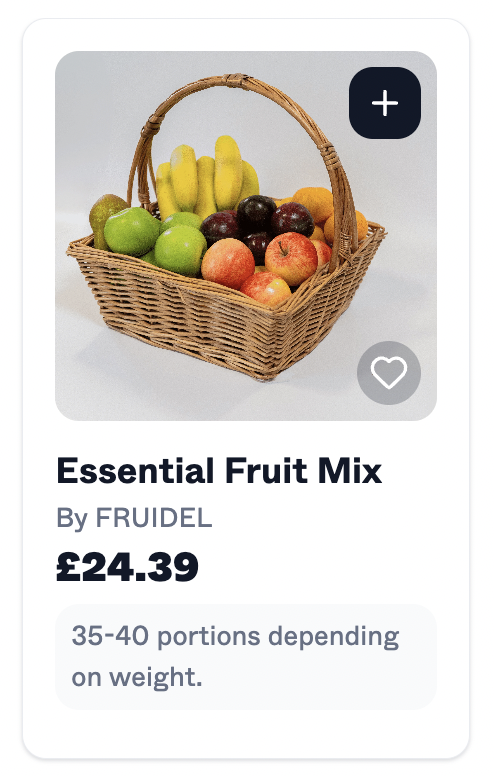
Task: Open the Essential Fruit Mix title
Action: [x=219, y=470]
